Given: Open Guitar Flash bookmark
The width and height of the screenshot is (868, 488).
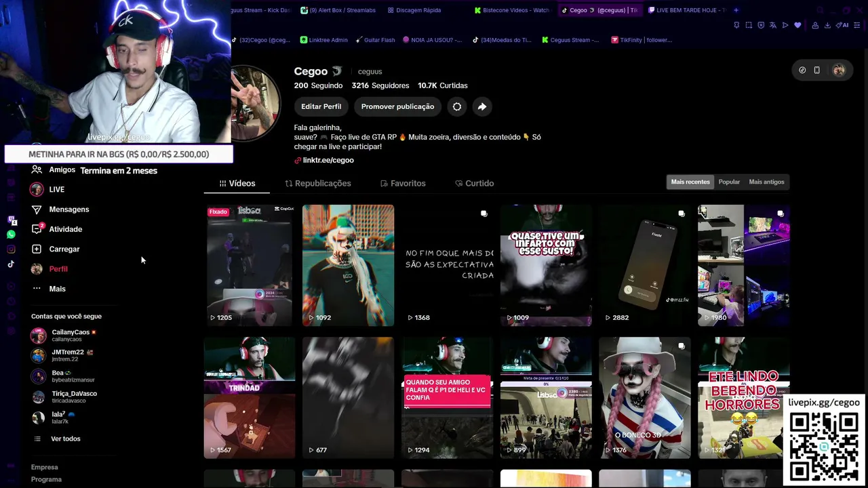Looking at the screenshot, I should (375, 40).
